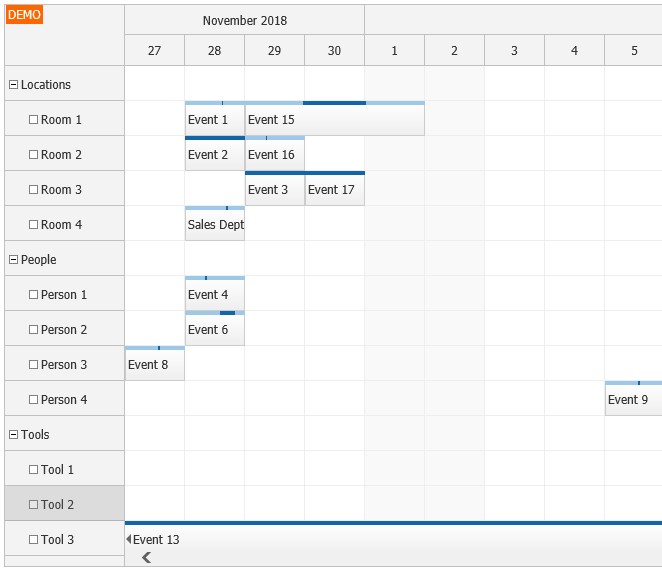662x575 pixels.
Task: Click the small square icon beside Tool 1
Action: 33,470
